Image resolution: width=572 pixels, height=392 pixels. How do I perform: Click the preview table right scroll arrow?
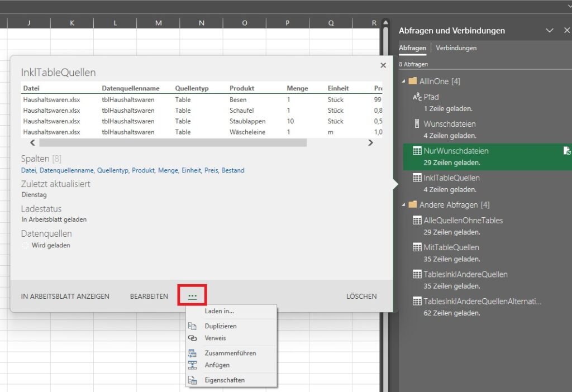tap(371, 142)
